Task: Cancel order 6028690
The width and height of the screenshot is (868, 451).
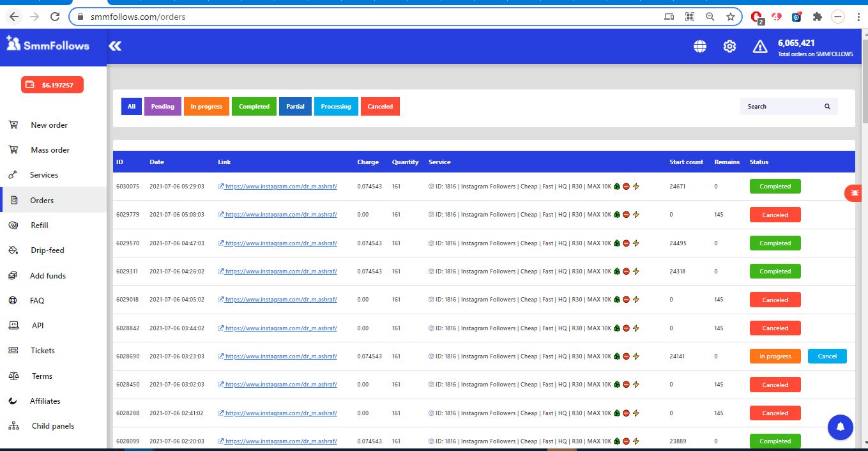Action: pos(827,356)
